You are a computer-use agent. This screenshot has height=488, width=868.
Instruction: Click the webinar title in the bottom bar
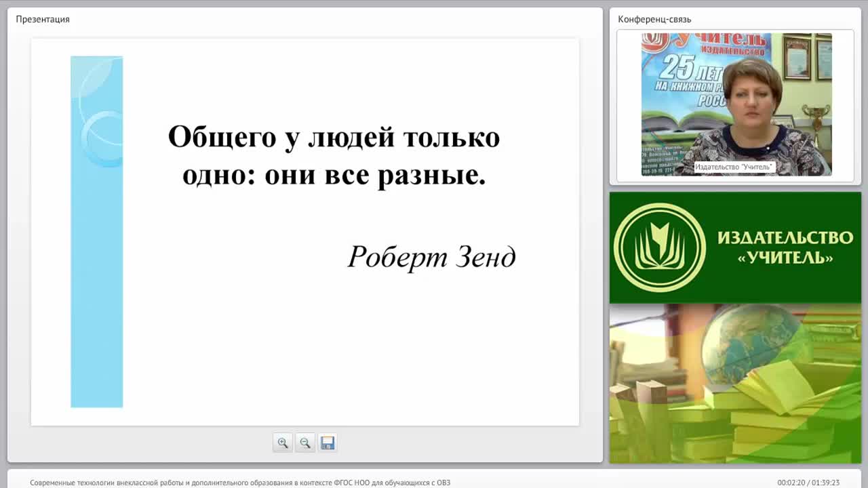click(240, 483)
